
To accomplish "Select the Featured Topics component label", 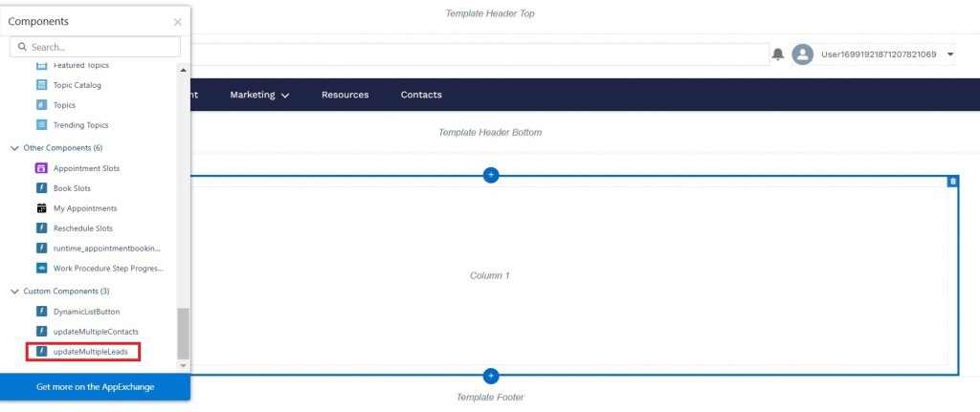I will [81, 65].
